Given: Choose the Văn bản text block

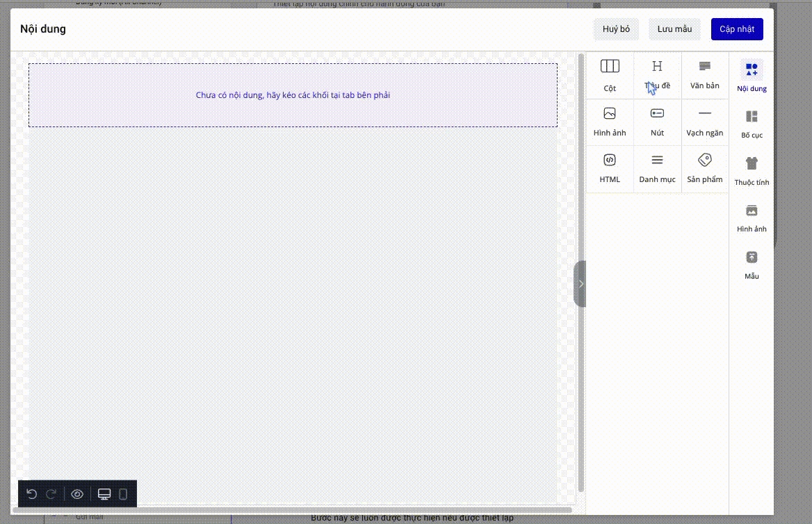Looking at the screenshot, I should (704, 74).
